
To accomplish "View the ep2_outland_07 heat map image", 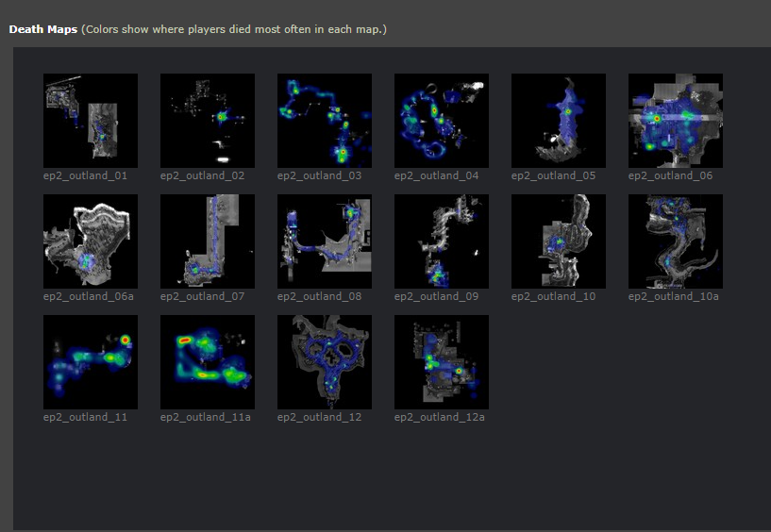I will [x=208, y=241].
